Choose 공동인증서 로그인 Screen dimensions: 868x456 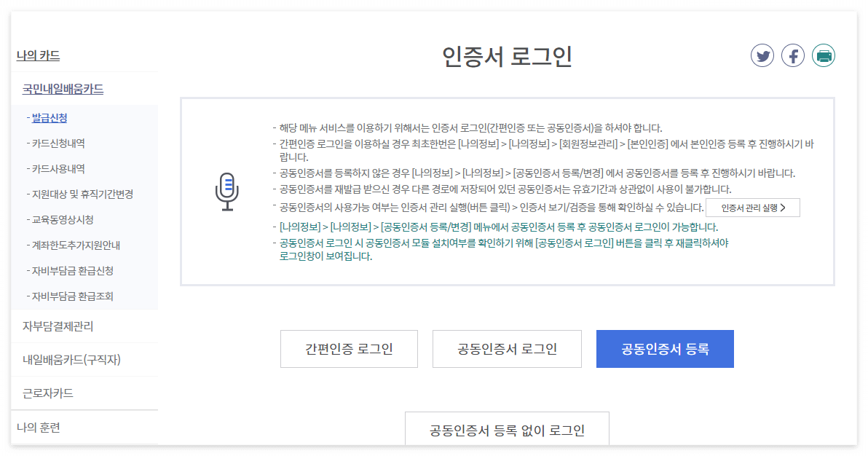click(x=507, y=349)
